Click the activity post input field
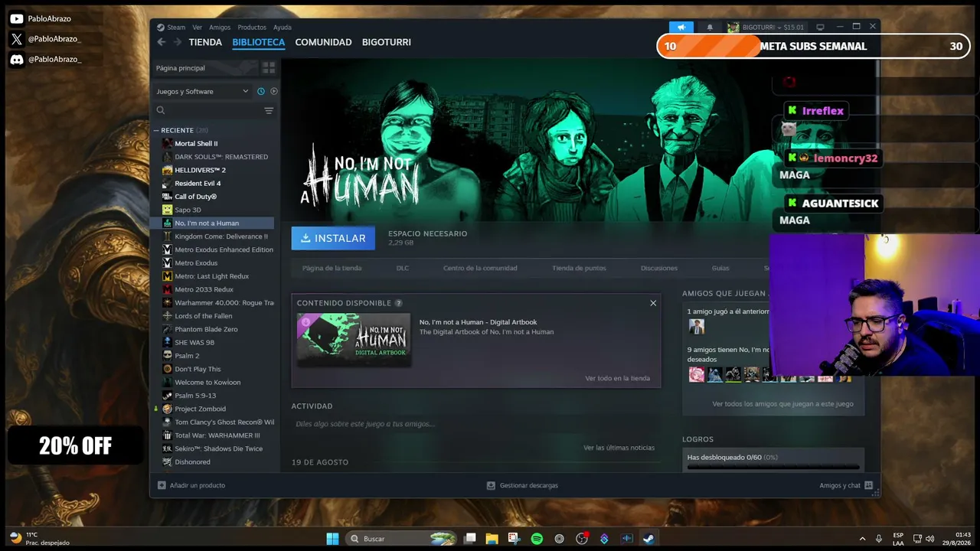The image size is (980, 551). 475,424
